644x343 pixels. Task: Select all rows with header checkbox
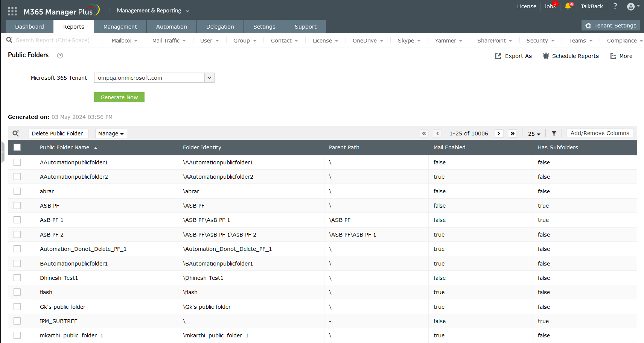[17, 147]
